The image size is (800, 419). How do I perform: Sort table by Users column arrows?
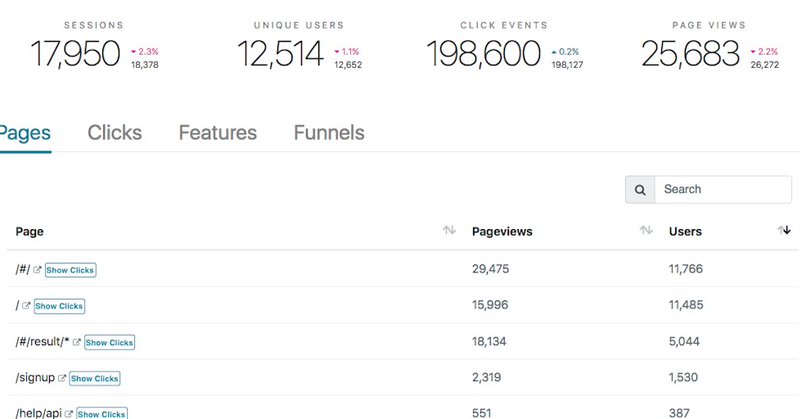[x=784, y=230]
